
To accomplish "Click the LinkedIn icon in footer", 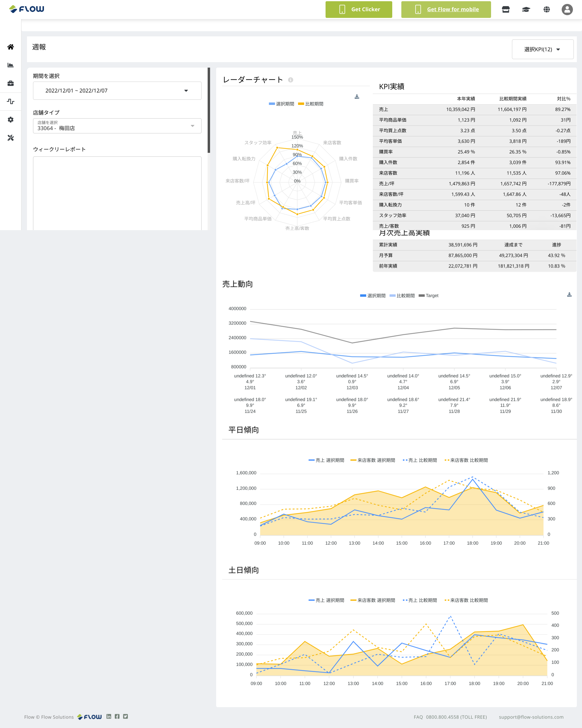I will pyautogui.click(x=109, y=716).
